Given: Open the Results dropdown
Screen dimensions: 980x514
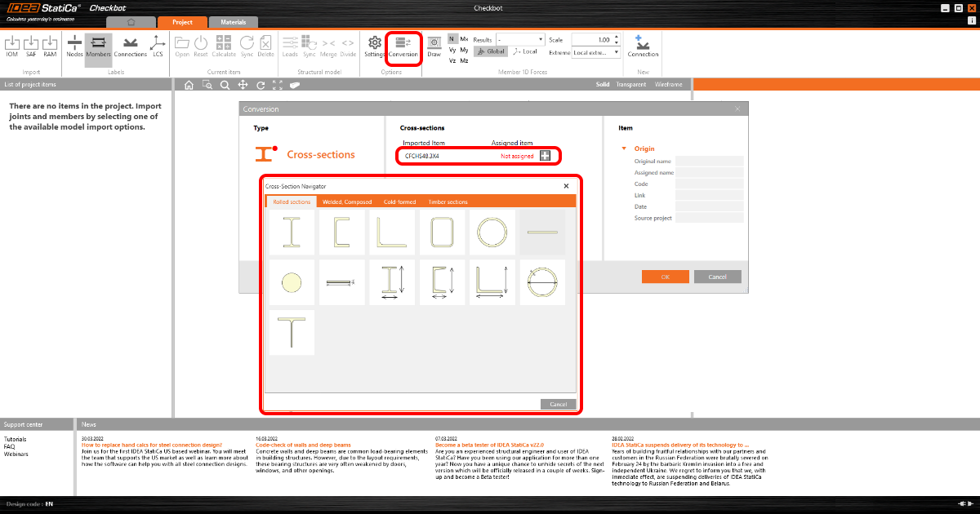Looking at the screenshot, I should [520, 39].
